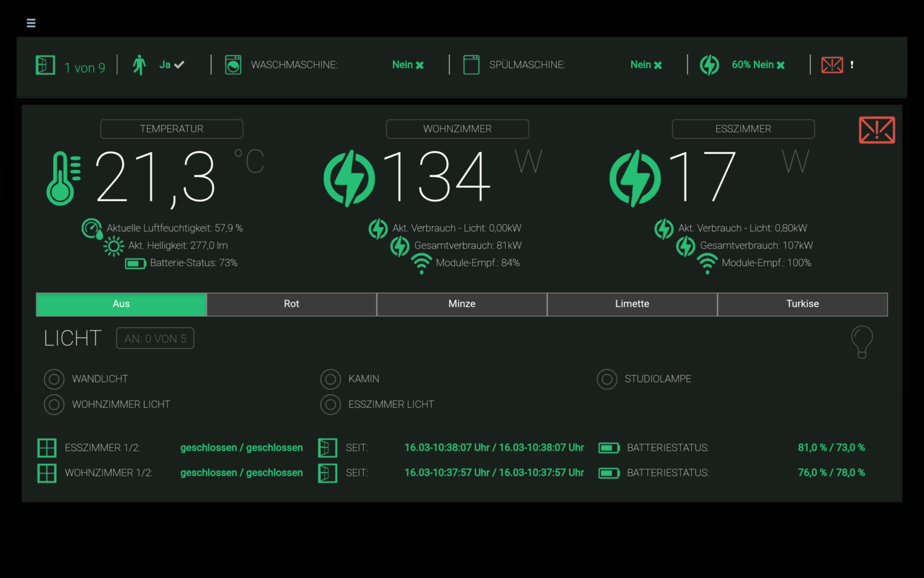Select the presence person icon near Ja

(x=140, y=65)
